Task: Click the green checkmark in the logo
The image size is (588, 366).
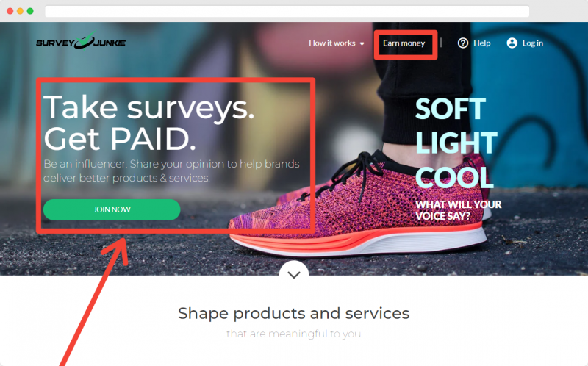Action: (85, 40)
